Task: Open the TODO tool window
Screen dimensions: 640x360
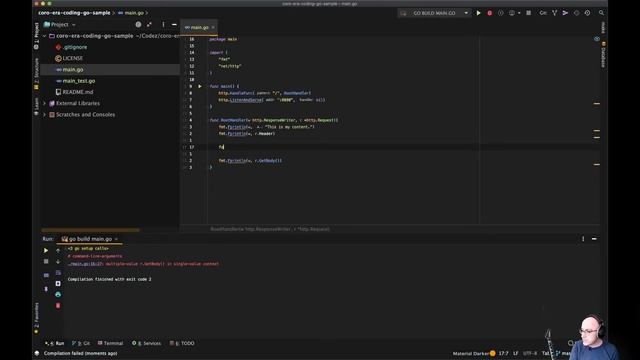Action: tap(182, 343)
